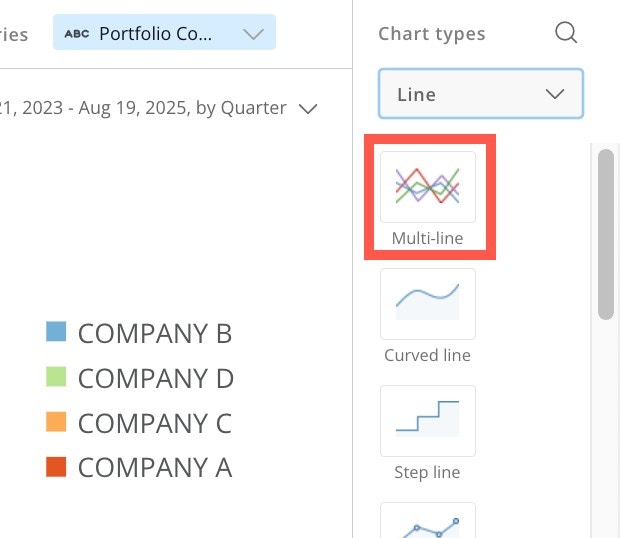Image resolution: width=620 pixels, height=538 pixels.
Task: Click the chart types list scrollbar
Action: pyautogui.click(x=605, y=235)
